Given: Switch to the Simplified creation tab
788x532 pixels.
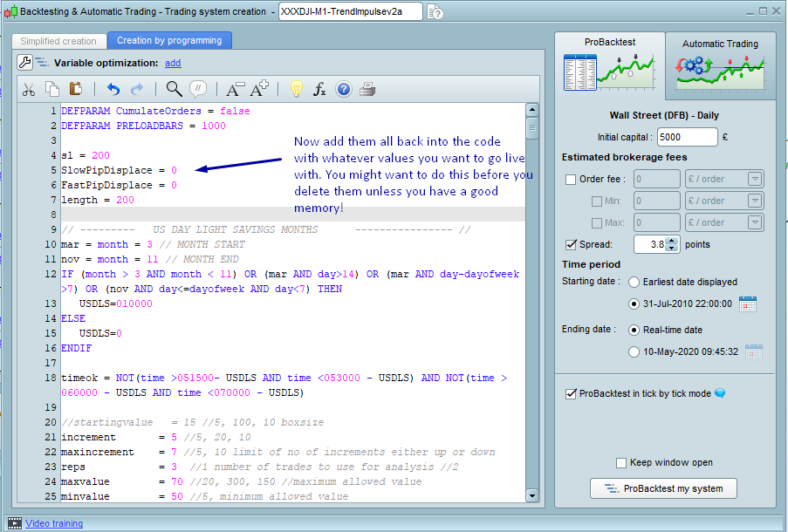Looking at the screenshot, I should pos(58,41).
